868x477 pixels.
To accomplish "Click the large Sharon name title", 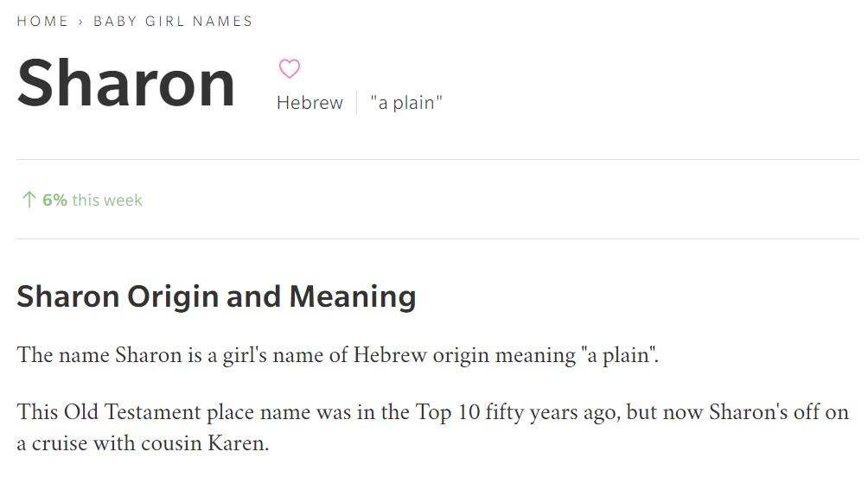I will point(126,84).
